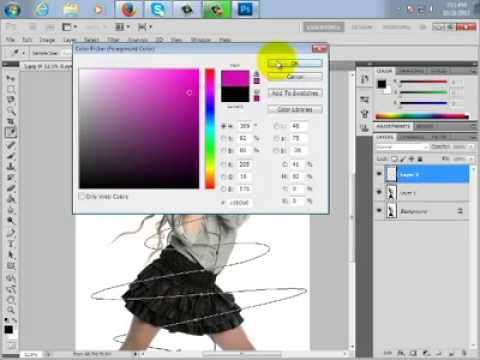Select the Rectangular Marquee tool
480x360 pixels.
tap(11, 89)
